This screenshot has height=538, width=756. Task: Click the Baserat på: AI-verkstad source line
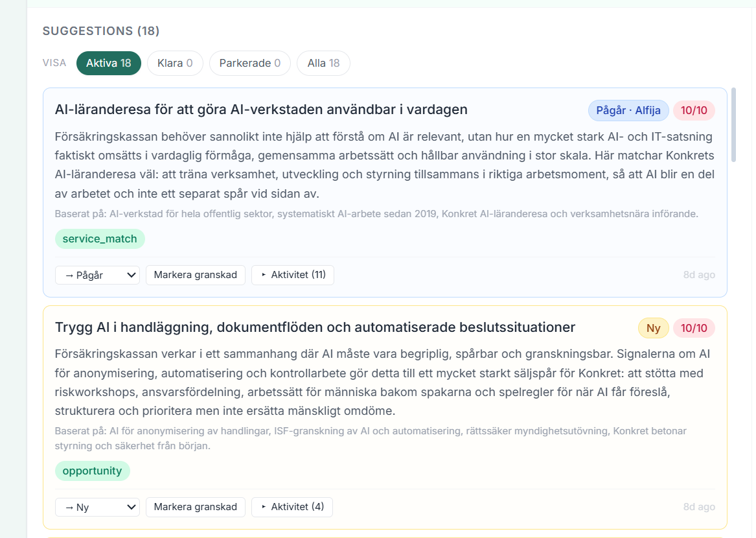point(376,214)
